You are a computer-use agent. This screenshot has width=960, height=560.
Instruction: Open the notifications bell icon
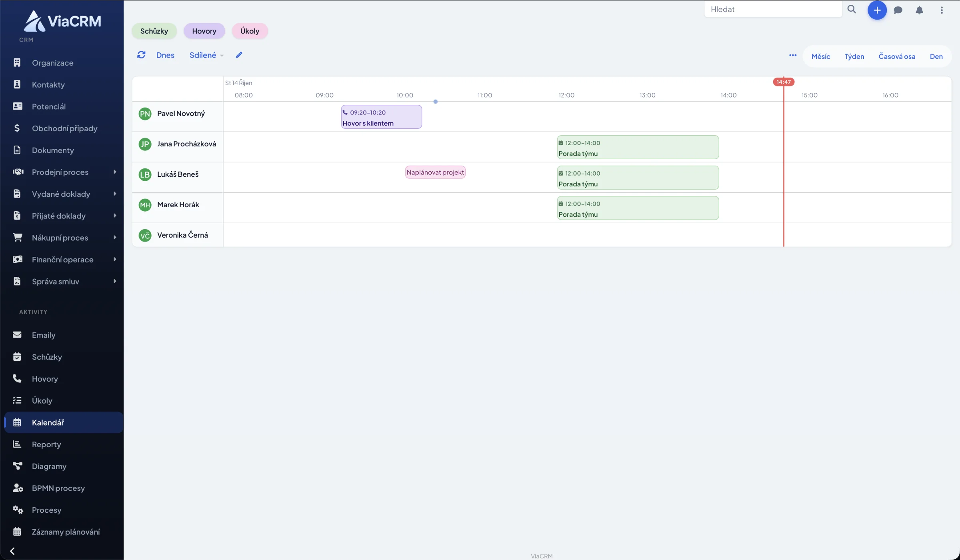[920, 10]
